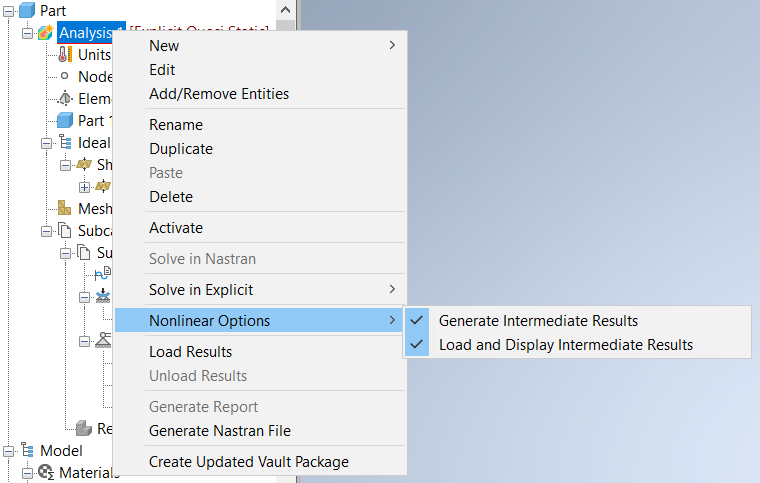Choose Add/Remove Entities from context menu
The height and width of the screenshot is (483, 760).
tap(219, 94)
